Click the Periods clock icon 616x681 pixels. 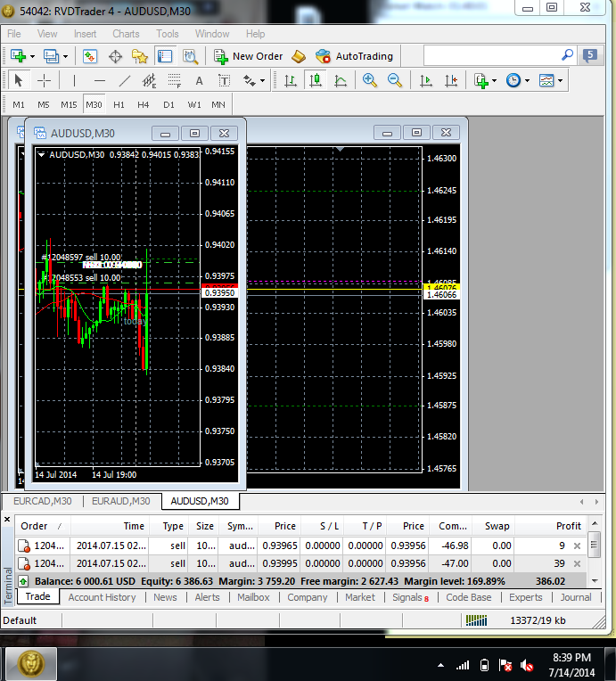513,81
